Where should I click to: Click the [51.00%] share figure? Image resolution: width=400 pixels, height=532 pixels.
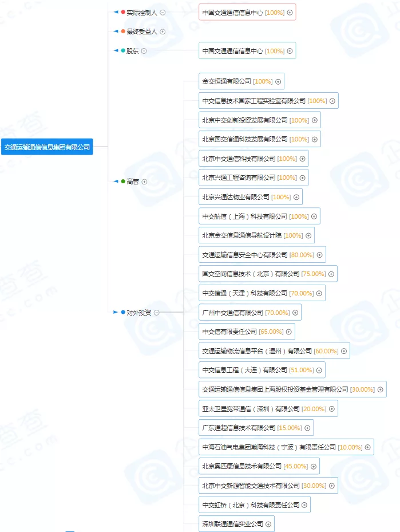[302, 370]
